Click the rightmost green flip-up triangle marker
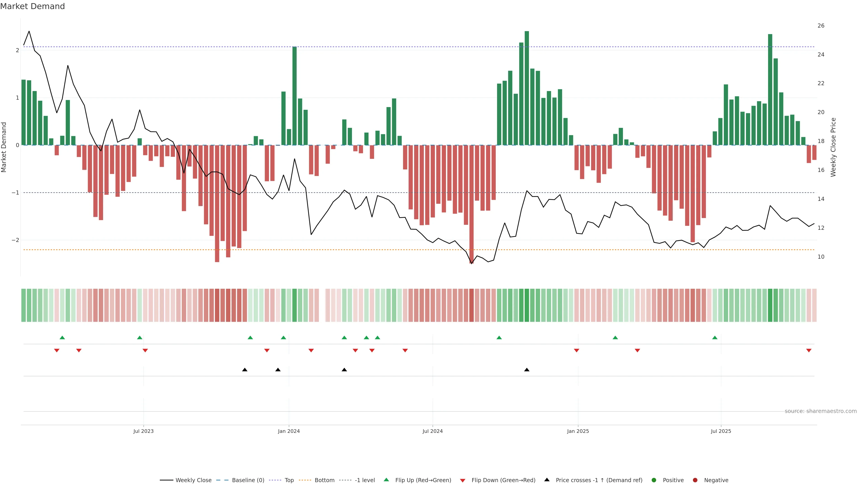Screen dimensions: 868x488 coord(715,338)
